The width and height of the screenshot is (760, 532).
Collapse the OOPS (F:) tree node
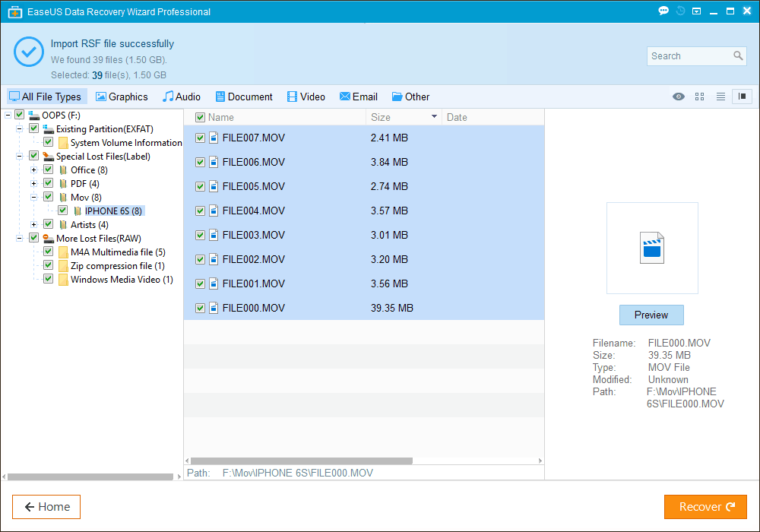(x=8, y=116)
